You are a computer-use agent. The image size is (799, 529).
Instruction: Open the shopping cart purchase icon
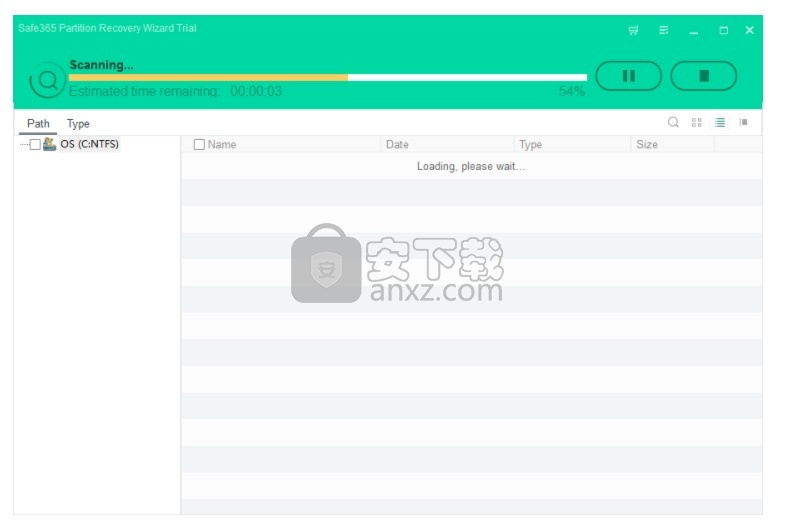coord(633,30)
